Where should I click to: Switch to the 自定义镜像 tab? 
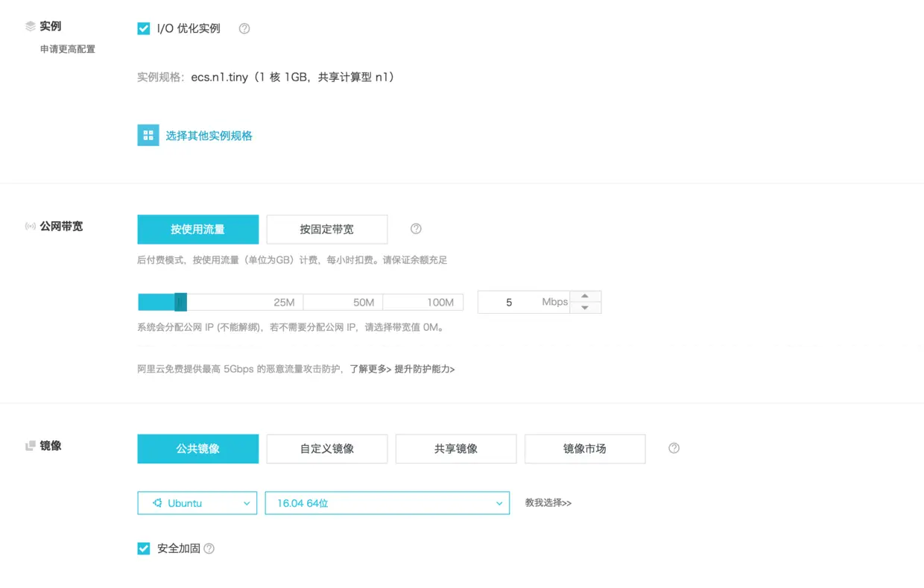(x=326, y=448)
